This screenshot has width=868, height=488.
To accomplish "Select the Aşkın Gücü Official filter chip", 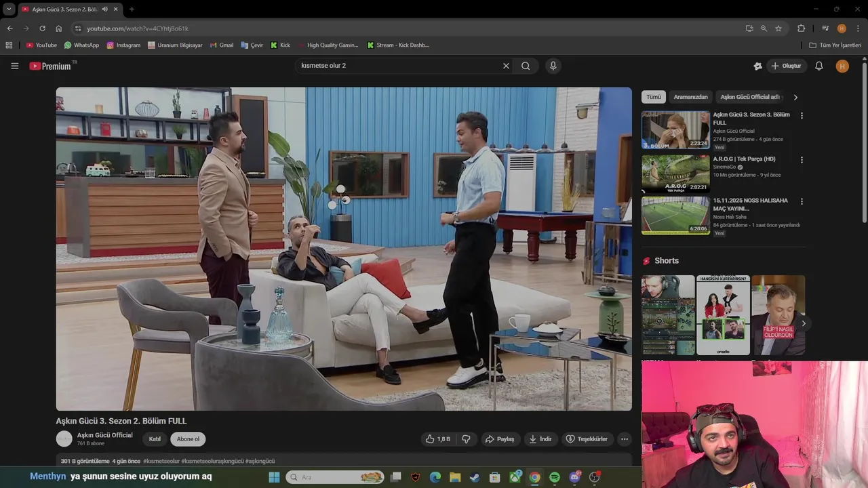I will click(x=750, y=97).
